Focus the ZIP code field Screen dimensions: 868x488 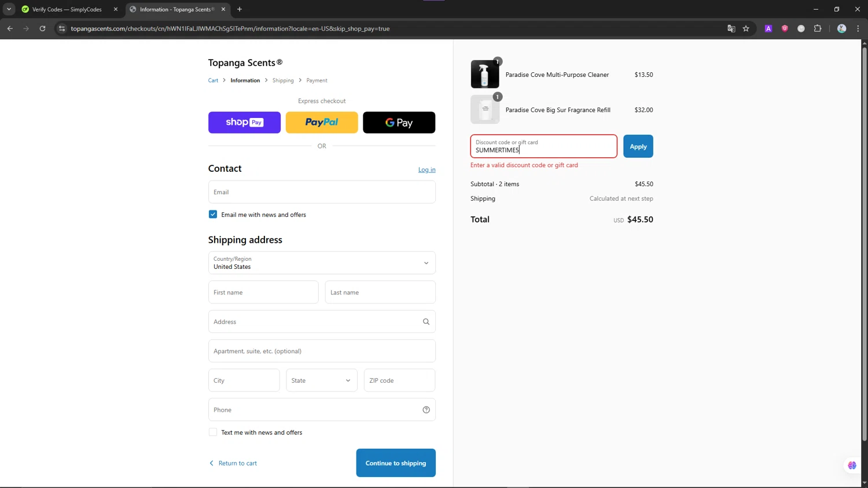tap(399, 380)
